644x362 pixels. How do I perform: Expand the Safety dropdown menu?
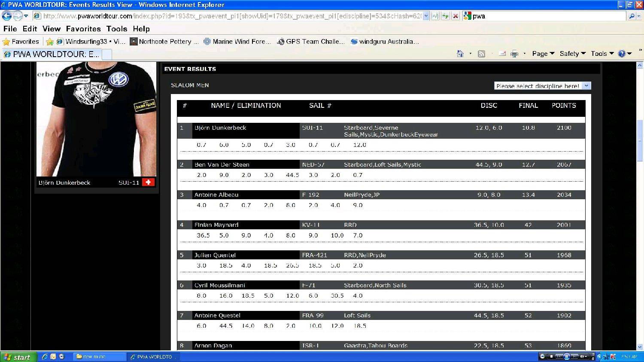point(572,54)
